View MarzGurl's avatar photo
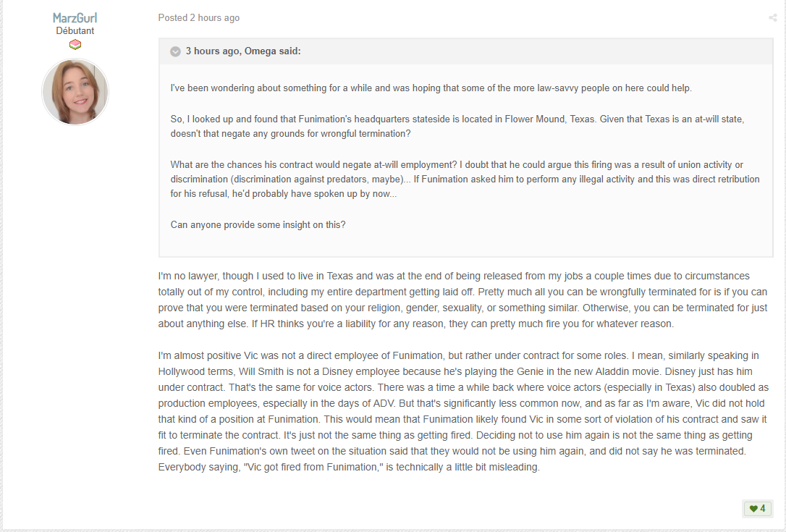The image size is (786, 532). [x=75, y=92]
